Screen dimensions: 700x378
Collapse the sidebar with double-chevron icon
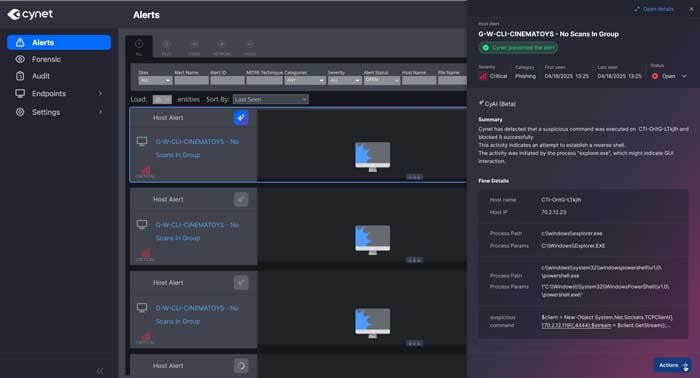coord(100,371)
